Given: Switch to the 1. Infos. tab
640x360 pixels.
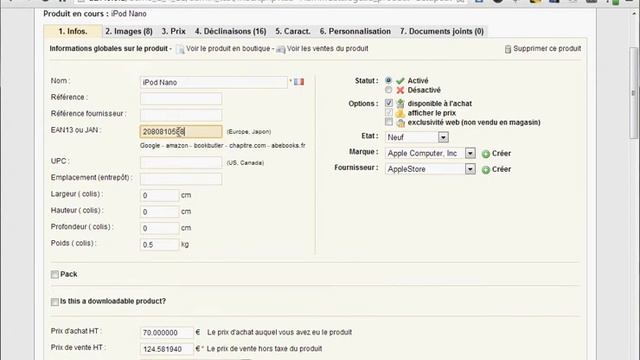Looking at the screenshot, I should tap(73, 31).
